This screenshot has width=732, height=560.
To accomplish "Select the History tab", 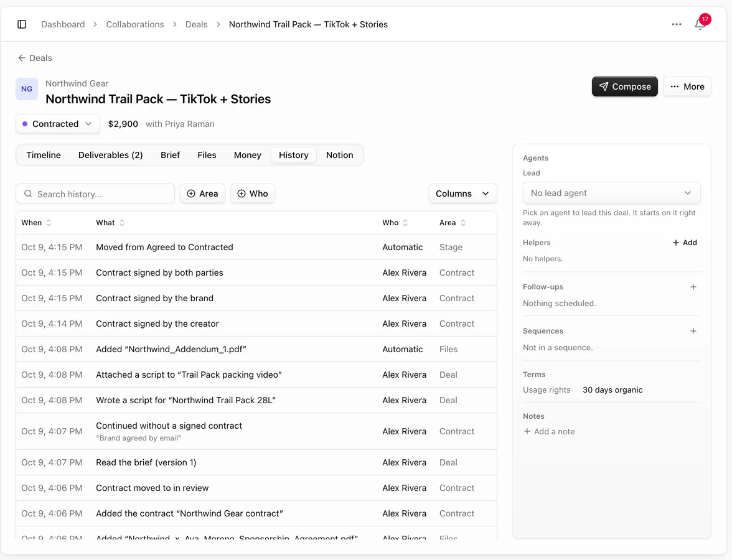I will [x=294, y=155].
